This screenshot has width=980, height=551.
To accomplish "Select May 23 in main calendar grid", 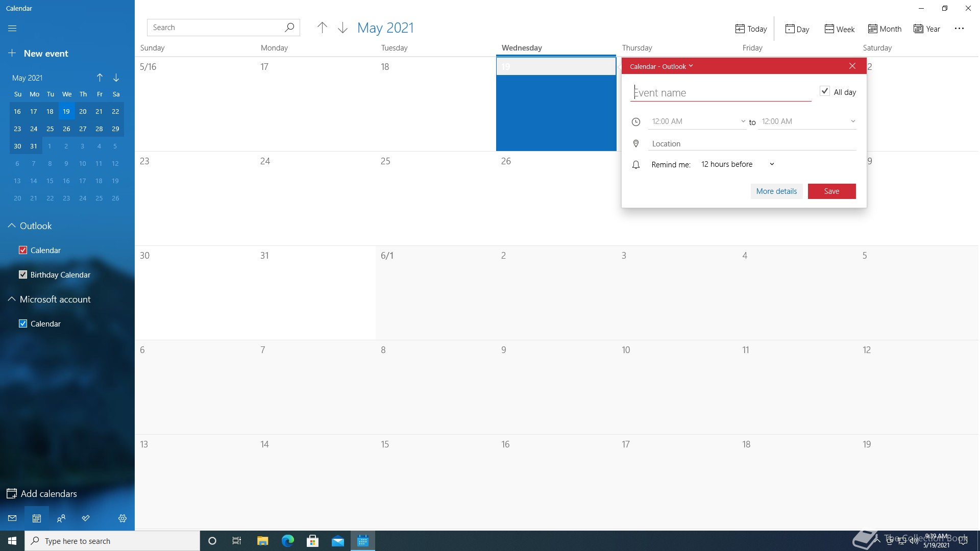I will 195,198.
